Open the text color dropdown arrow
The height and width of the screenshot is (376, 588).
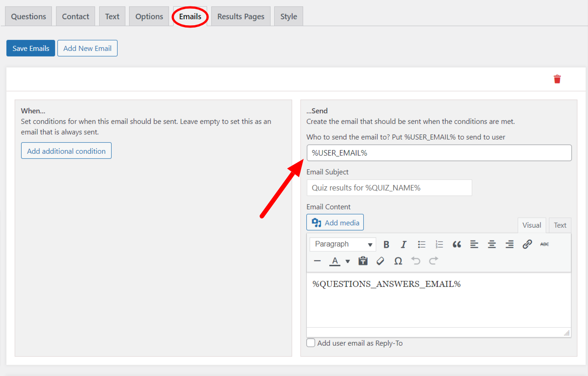point(348,261)
